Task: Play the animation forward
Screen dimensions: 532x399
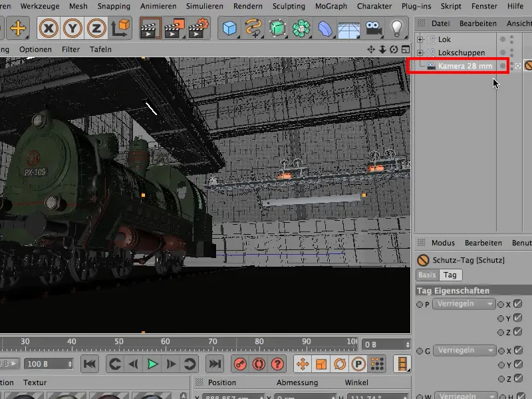Action: pos(152,364)
